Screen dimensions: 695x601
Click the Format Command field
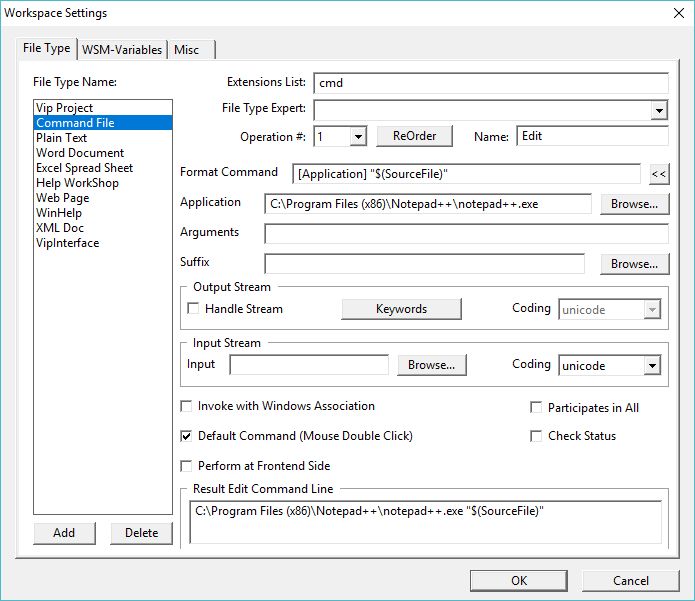466,174
